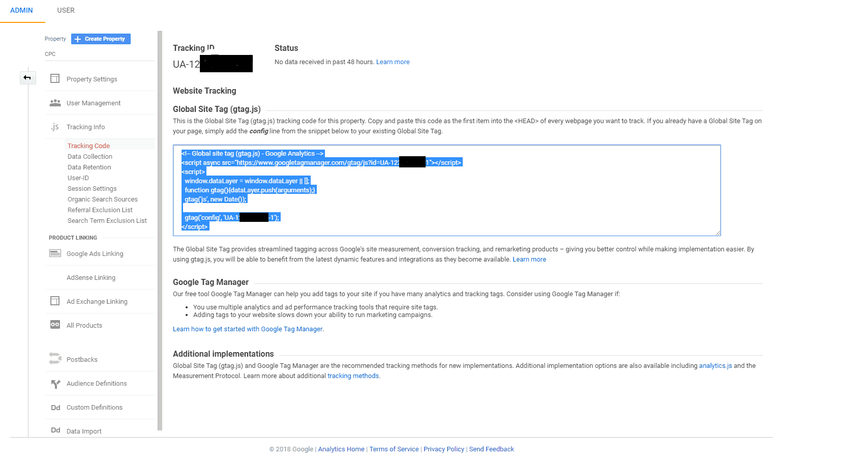Screen dimensions: 868x460
Task: Click the User Management people icon
Action: pyautogui.click(x=55, y=103)
